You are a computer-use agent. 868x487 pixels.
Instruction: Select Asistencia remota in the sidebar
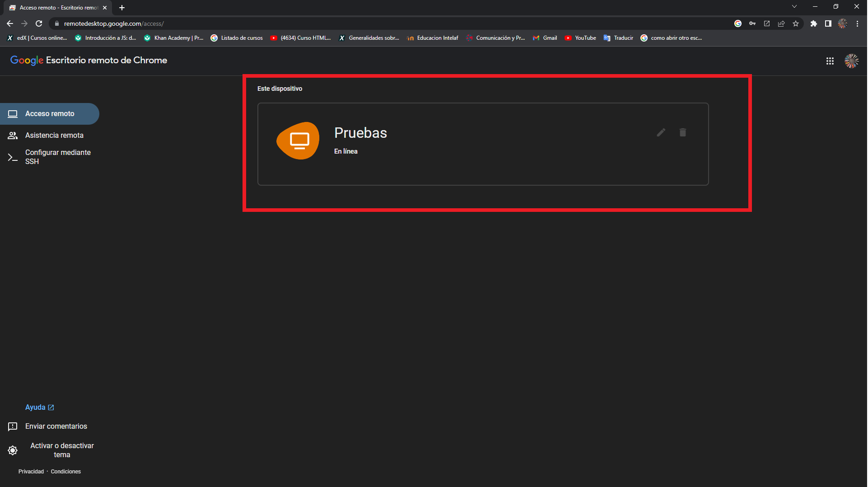(x=54, y=135)
